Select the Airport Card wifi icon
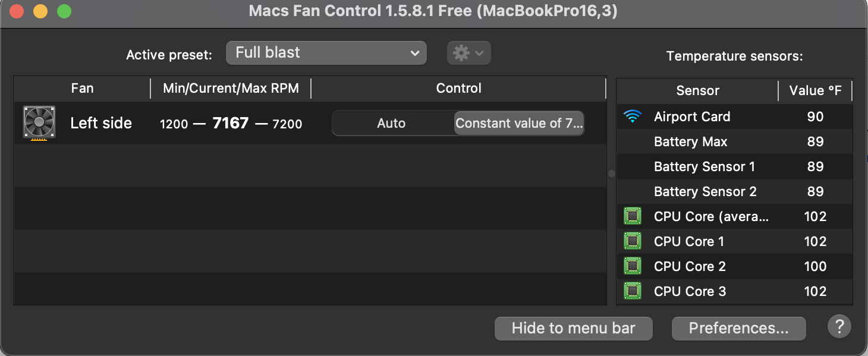This screenshot has width=868, height=356. coord(632,116)
